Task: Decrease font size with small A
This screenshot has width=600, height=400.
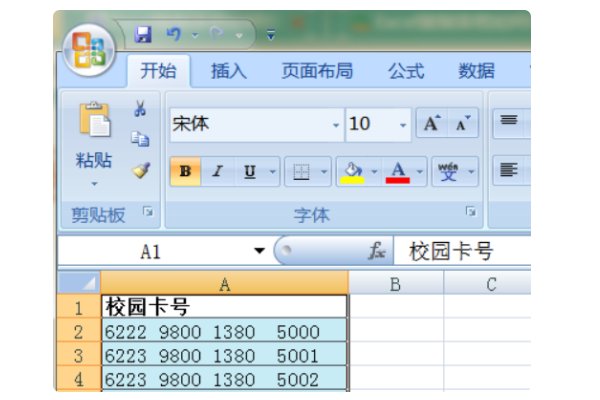Action: (x=463, y=123)
